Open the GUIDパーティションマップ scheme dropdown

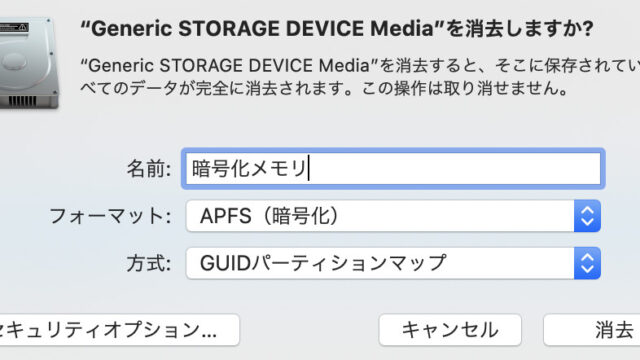coord(393,263)
